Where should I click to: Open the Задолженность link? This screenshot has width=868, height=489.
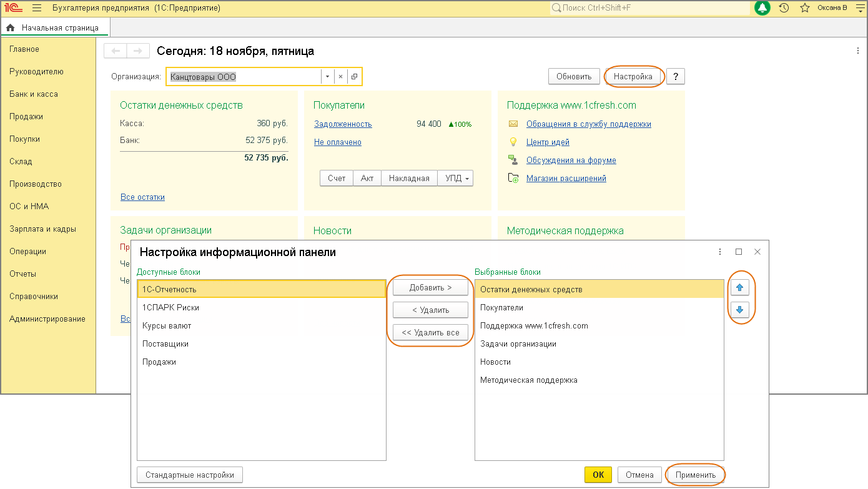click(x=343, y=124)
